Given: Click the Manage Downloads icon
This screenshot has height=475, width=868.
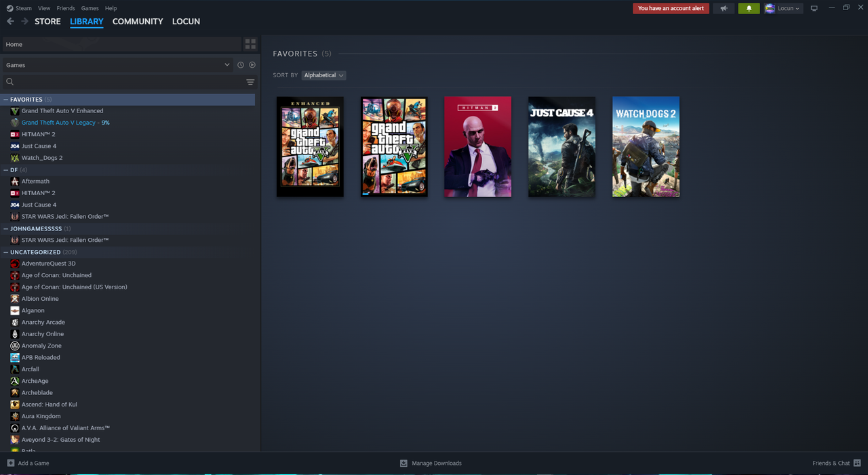Looking at the screenshot, I should click(403, 463).
